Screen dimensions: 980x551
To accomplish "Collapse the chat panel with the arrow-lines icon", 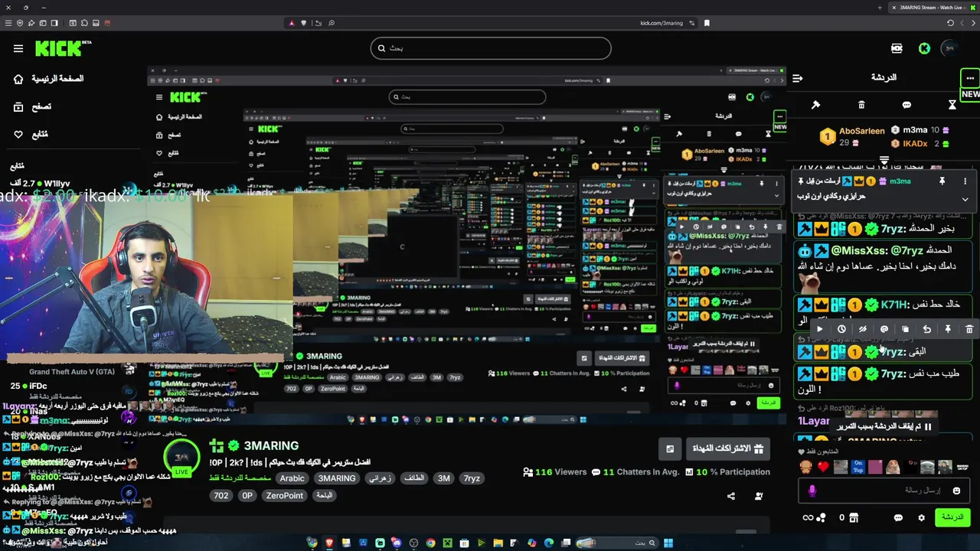I will (798, 78).
